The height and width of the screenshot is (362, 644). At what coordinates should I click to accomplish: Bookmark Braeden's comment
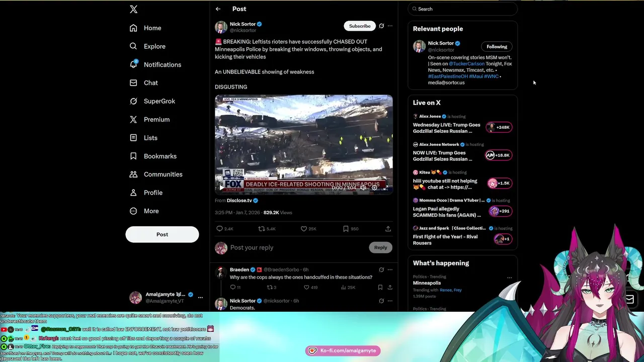(x=380, y=288)
